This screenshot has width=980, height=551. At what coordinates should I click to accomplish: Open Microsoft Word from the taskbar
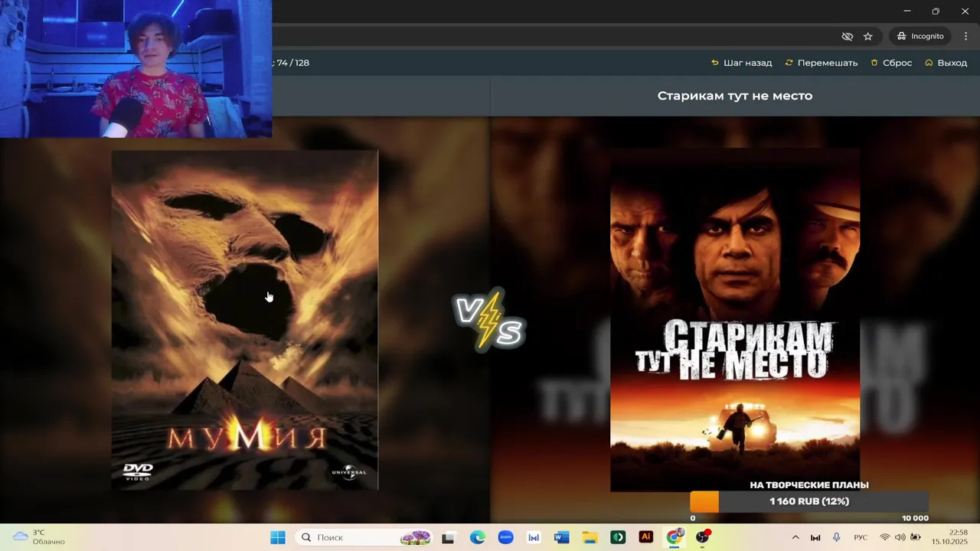(561, 537)
